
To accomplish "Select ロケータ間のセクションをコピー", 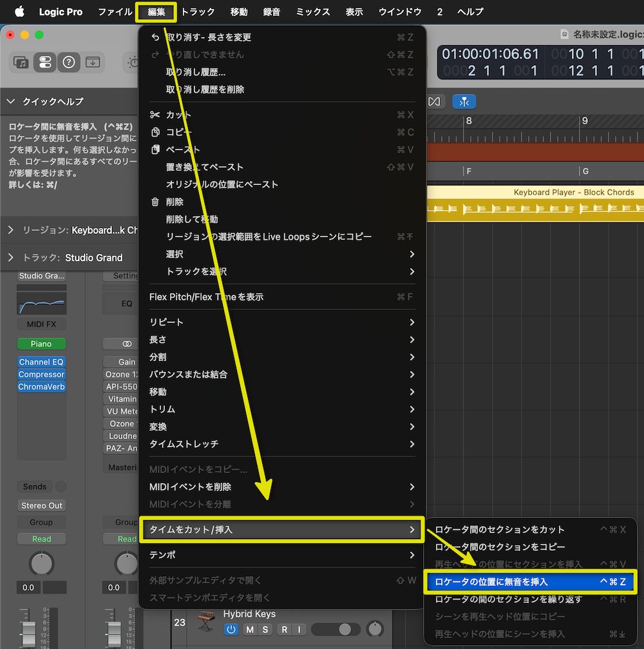I will [530, 547].
